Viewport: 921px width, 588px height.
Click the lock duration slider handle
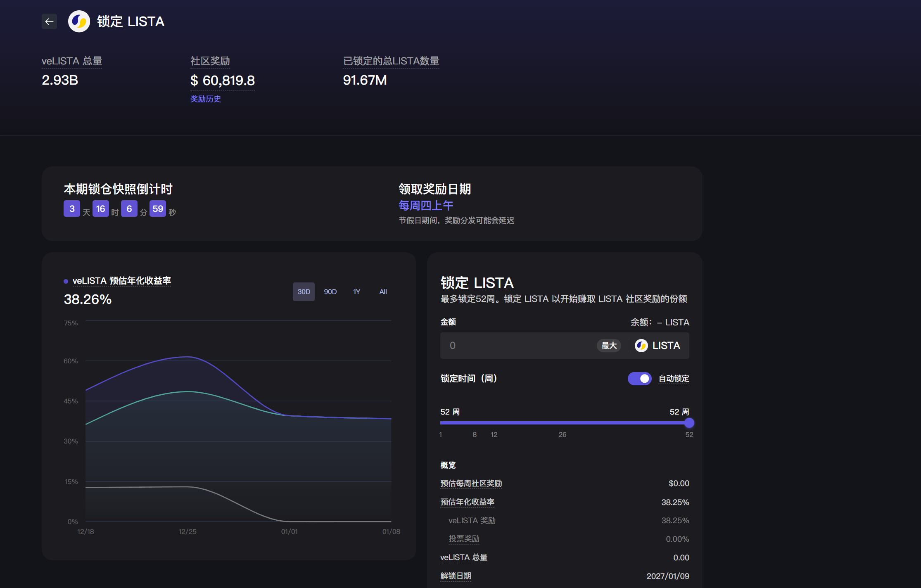689,423
